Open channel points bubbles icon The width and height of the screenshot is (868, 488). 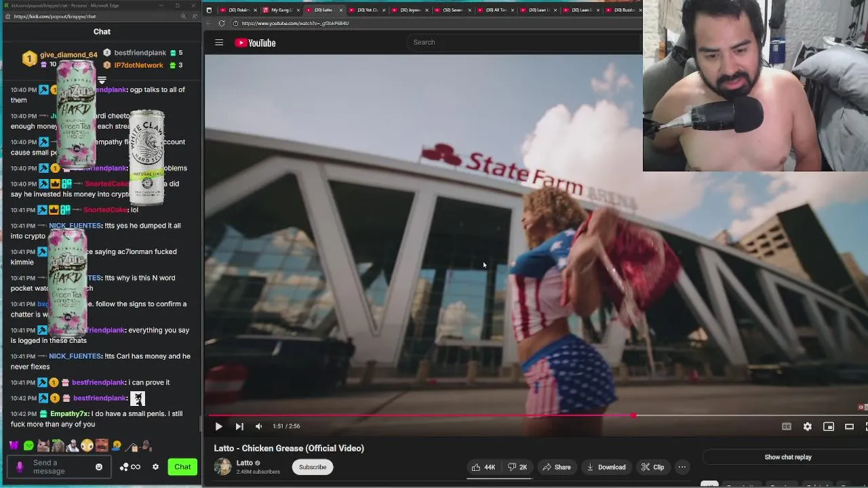pyautogui.click(x=124, y=467)
